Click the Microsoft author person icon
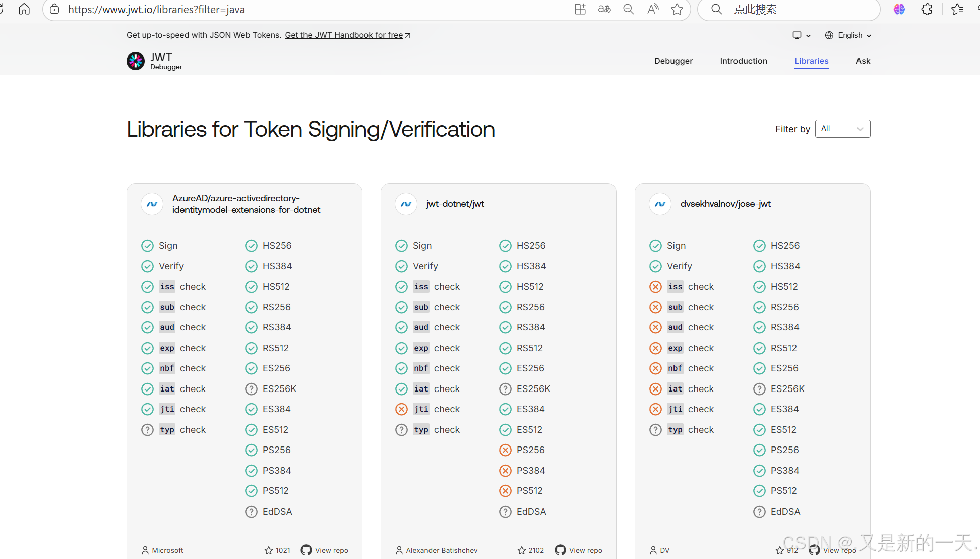Viewport: 980px width, 559px height. (145, 550)
